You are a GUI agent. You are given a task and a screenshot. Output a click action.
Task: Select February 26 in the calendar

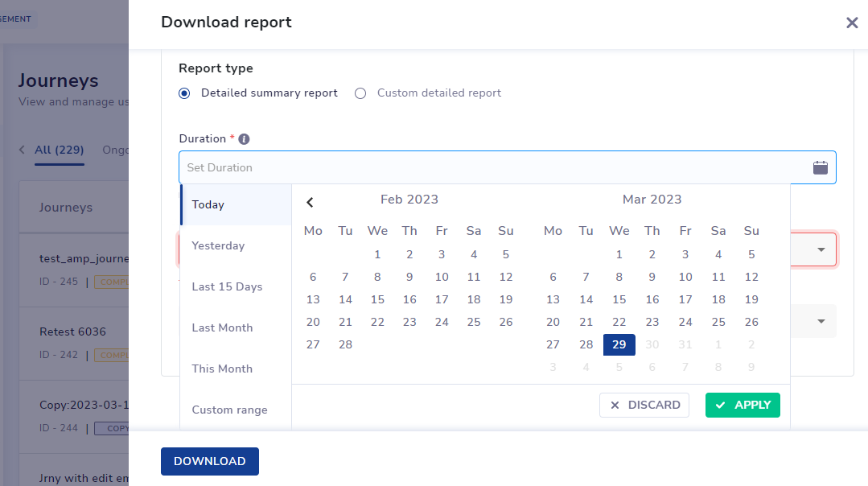coord(506,322)
